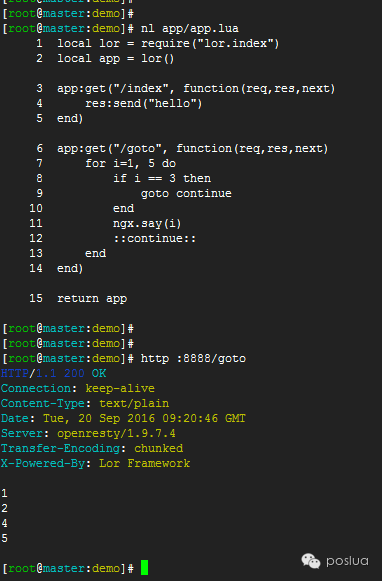Click the 'goto continue' statement on line 9
The width and height of the screenshot is (382, 581).
(186, 193)
